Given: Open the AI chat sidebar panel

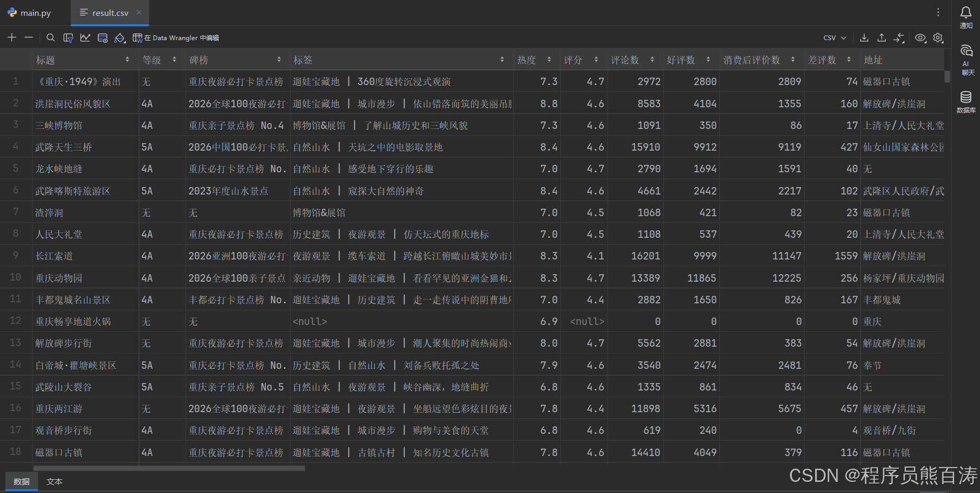Looking at the screenshot, I should click(966, 60).
